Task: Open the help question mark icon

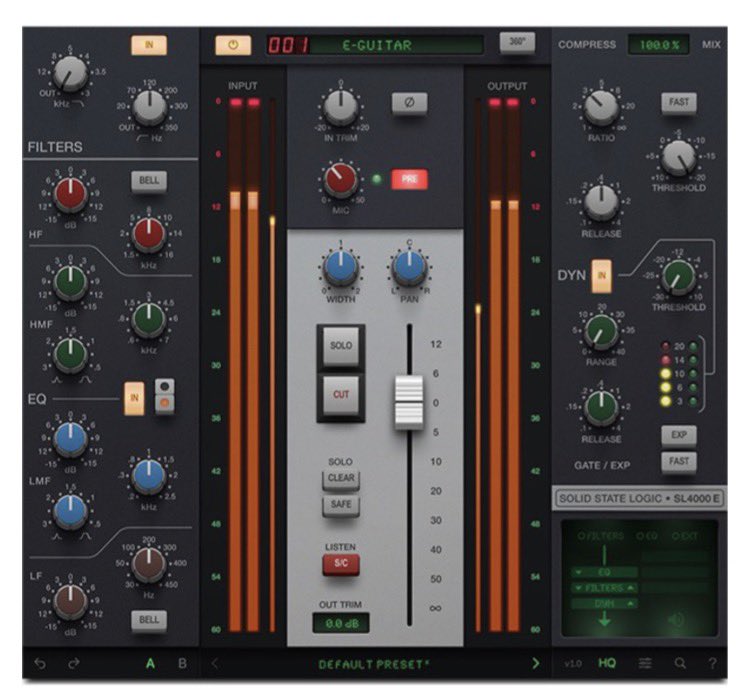Action: tap(712, 663)
